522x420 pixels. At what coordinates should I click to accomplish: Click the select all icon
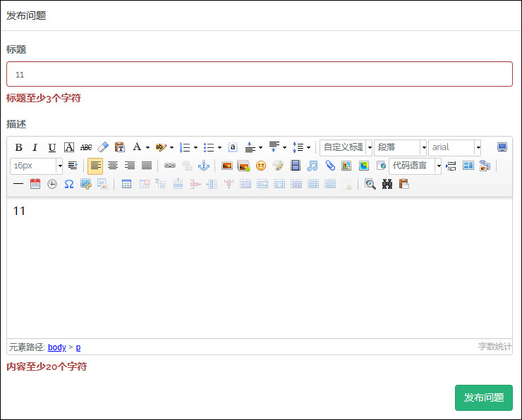coord(233,147)
